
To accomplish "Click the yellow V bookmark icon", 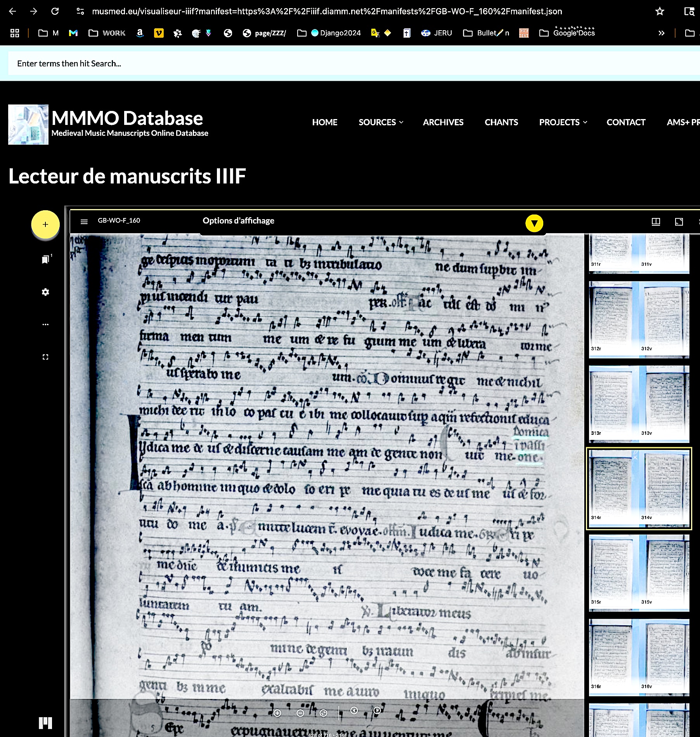I will pos(159,33).
